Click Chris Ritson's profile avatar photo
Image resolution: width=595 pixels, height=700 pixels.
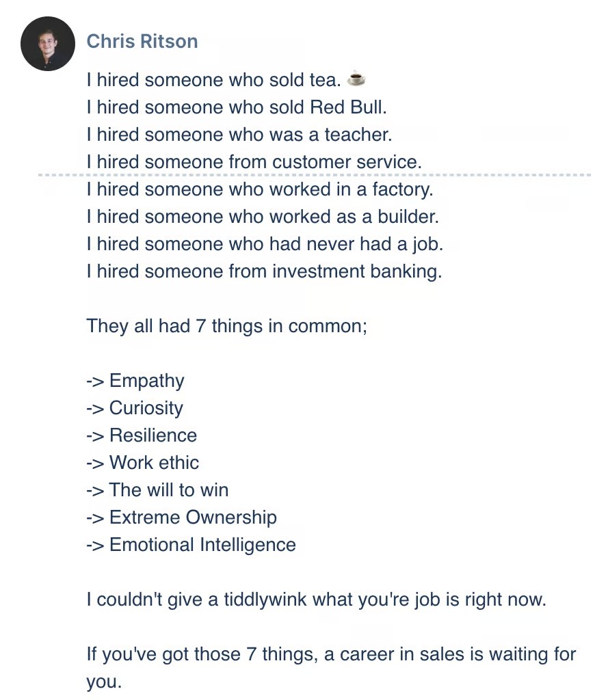point(47,43)
